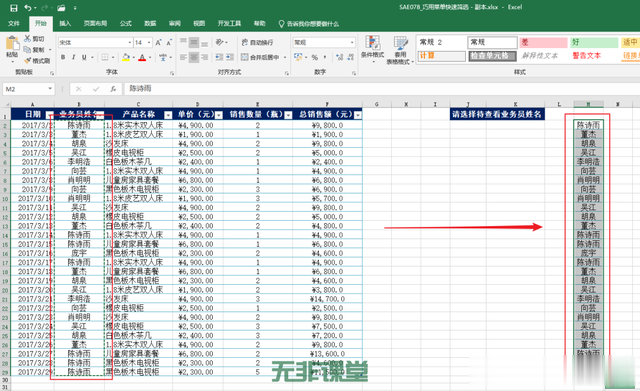Click the red font color A icon
The image size is (640, 391).
[142, 57]
